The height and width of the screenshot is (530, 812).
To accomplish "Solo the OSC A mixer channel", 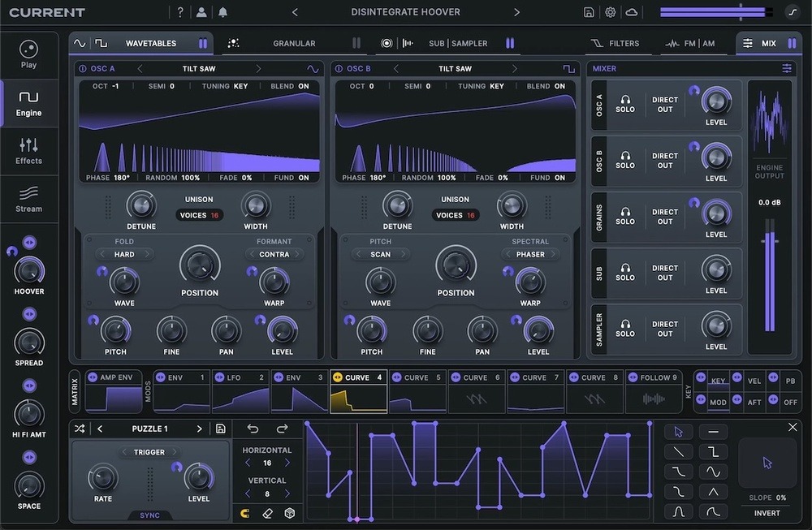I will [625, 104].
